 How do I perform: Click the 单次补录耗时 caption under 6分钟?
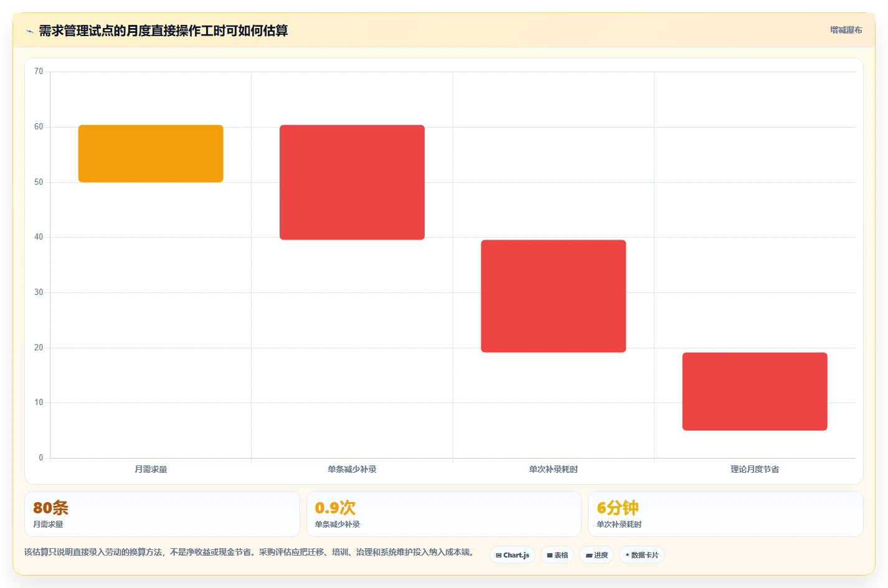click(620, 525)
